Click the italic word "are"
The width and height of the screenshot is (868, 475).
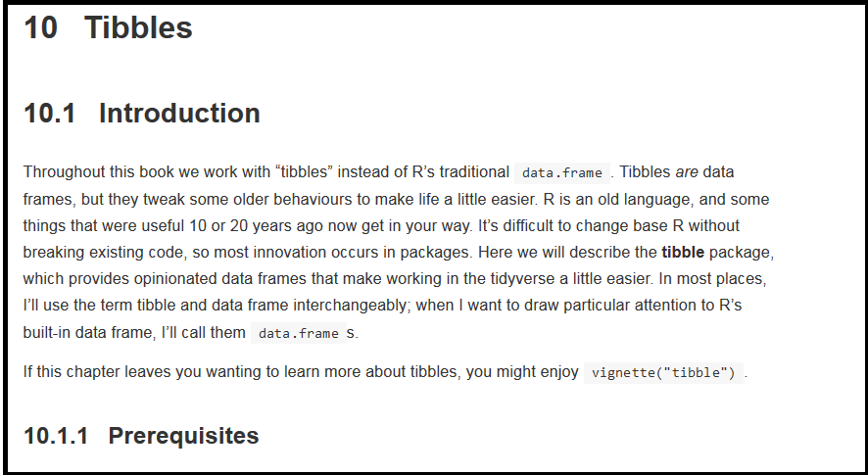click(x=687, y=172)
